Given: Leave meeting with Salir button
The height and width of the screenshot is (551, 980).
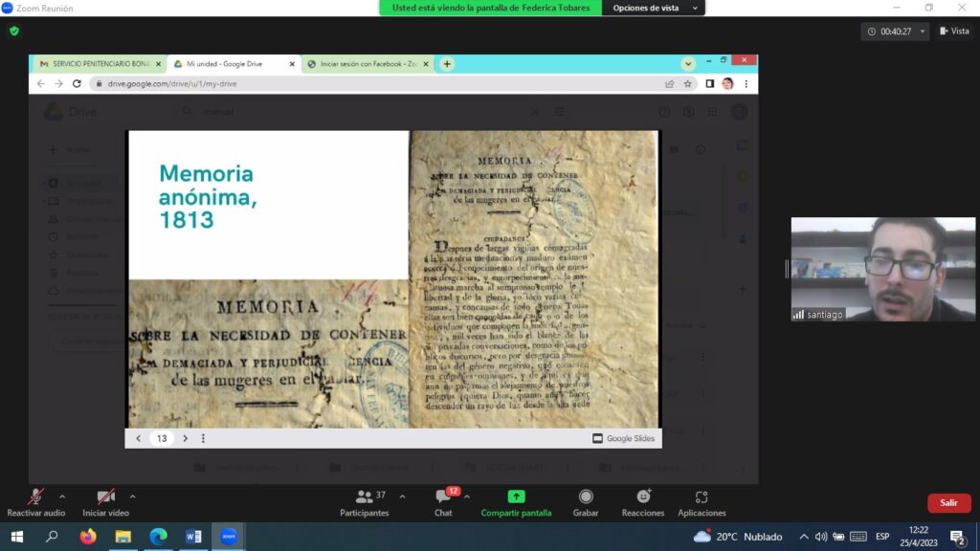Looking at the screenshot, I should point(948,503).
